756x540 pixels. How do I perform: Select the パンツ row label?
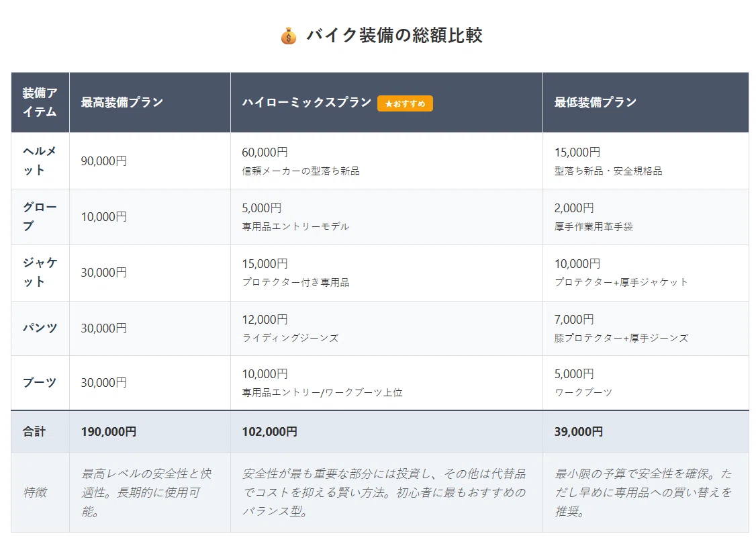[40, 328]
